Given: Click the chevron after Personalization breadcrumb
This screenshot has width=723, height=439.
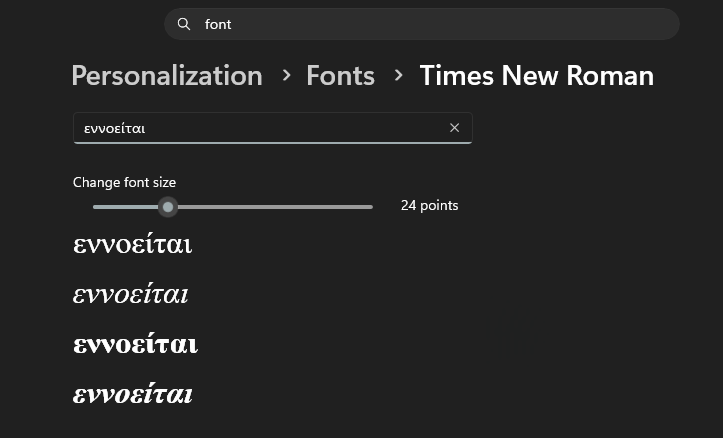Looking at the screenshot, I should tap(286, 75).
